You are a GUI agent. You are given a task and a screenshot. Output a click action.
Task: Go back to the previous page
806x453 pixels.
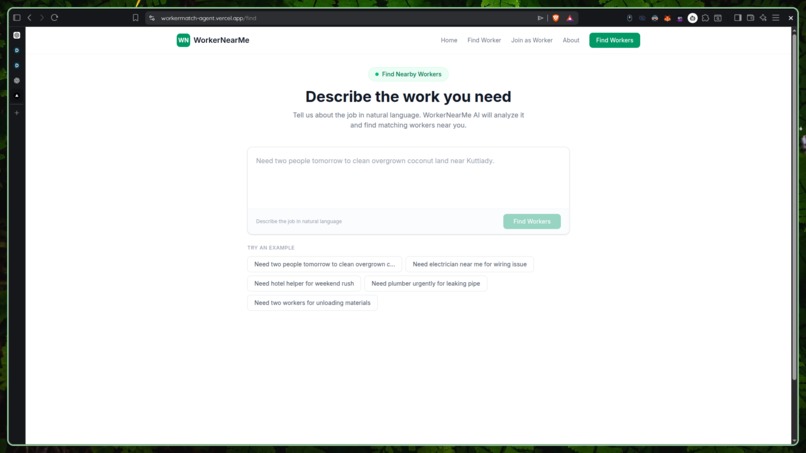[x=30, y=17]
